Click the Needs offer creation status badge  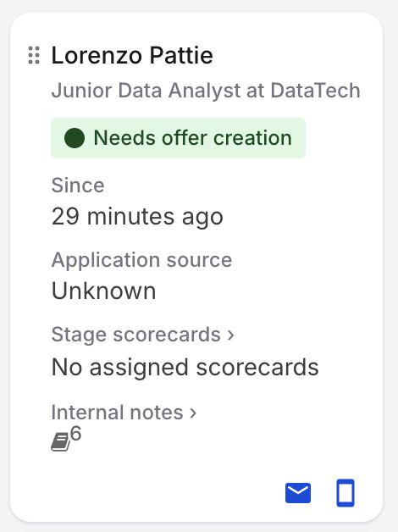(x=179, y=138)
